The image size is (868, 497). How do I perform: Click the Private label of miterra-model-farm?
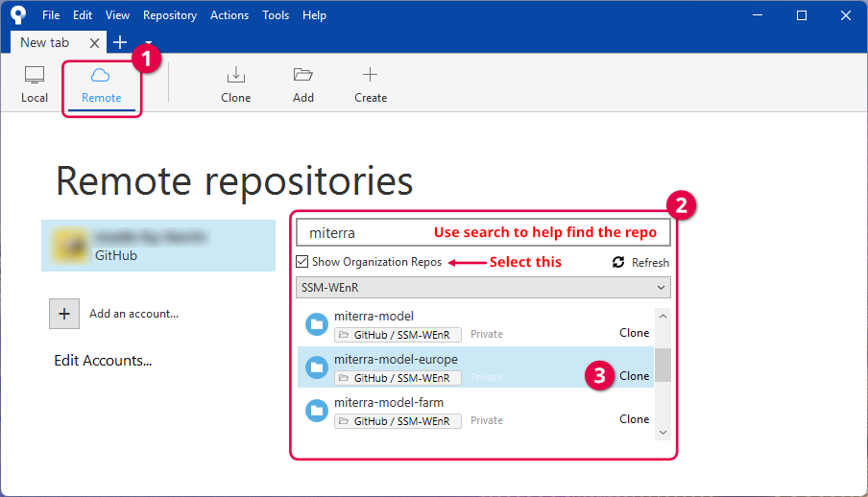(x=487, y=420)
